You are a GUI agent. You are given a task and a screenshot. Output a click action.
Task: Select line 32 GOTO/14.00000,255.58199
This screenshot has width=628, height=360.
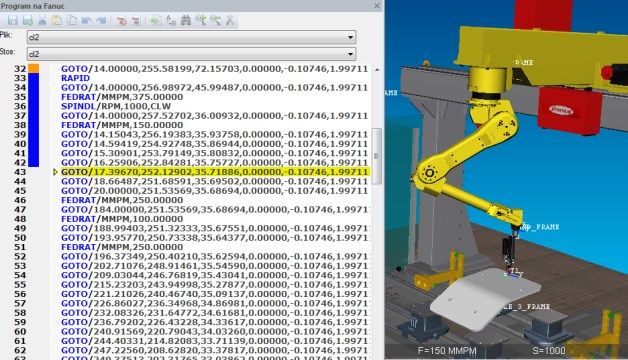(214, 69)
